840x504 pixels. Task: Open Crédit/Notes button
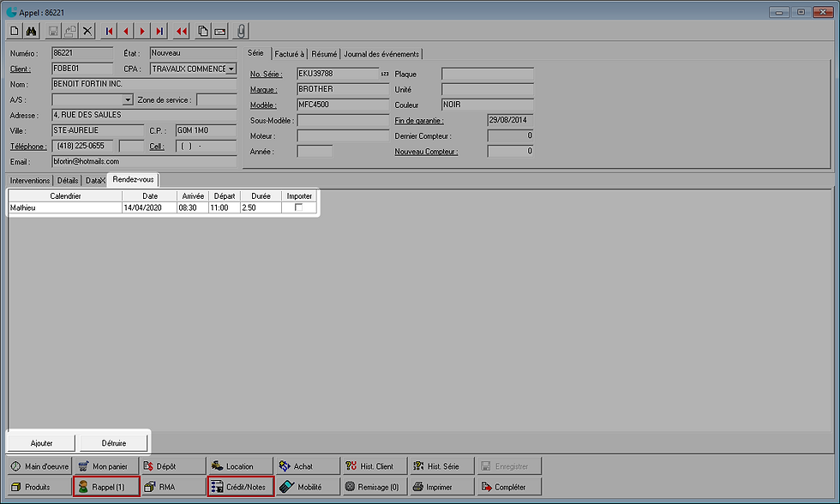pyautogui.click(x=241, y=486)
